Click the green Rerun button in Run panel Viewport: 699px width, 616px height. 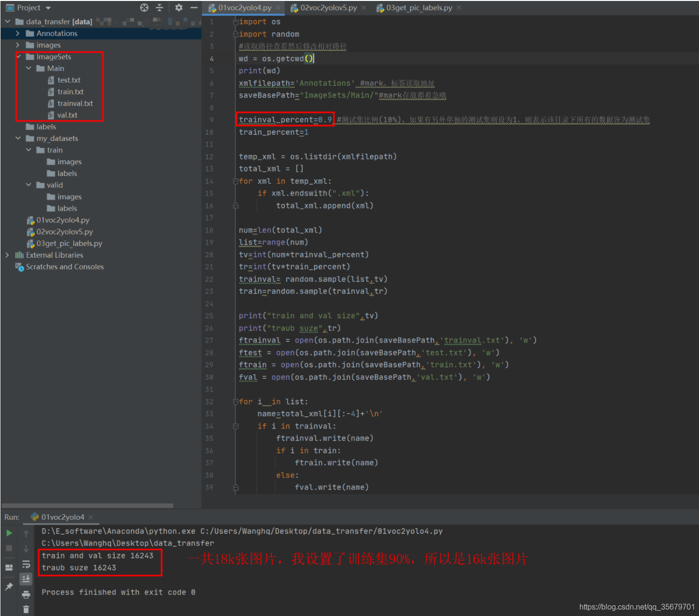[9, 533]
